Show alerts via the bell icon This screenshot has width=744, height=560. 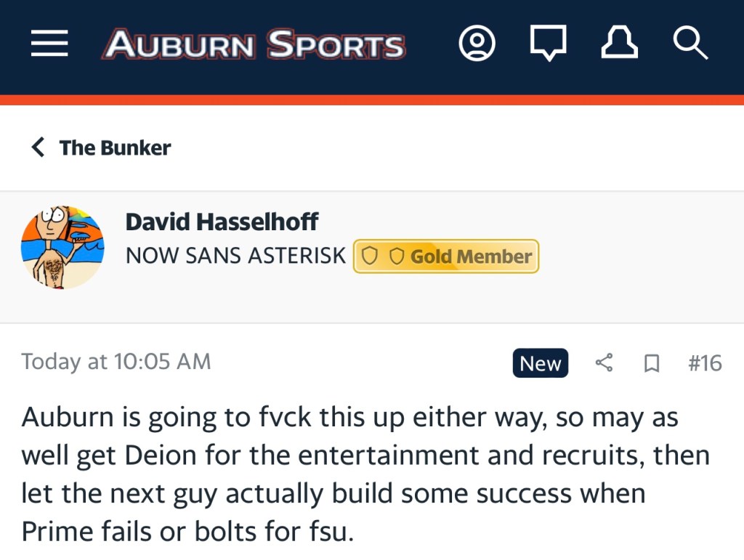[619, 44]
